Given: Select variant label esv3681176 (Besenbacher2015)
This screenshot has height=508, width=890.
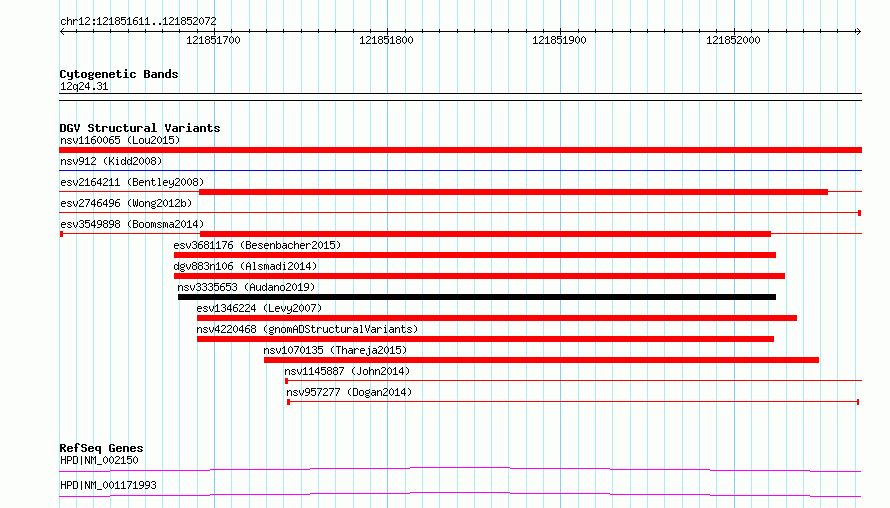Looking at the screenshot, I should click(257, 245).
